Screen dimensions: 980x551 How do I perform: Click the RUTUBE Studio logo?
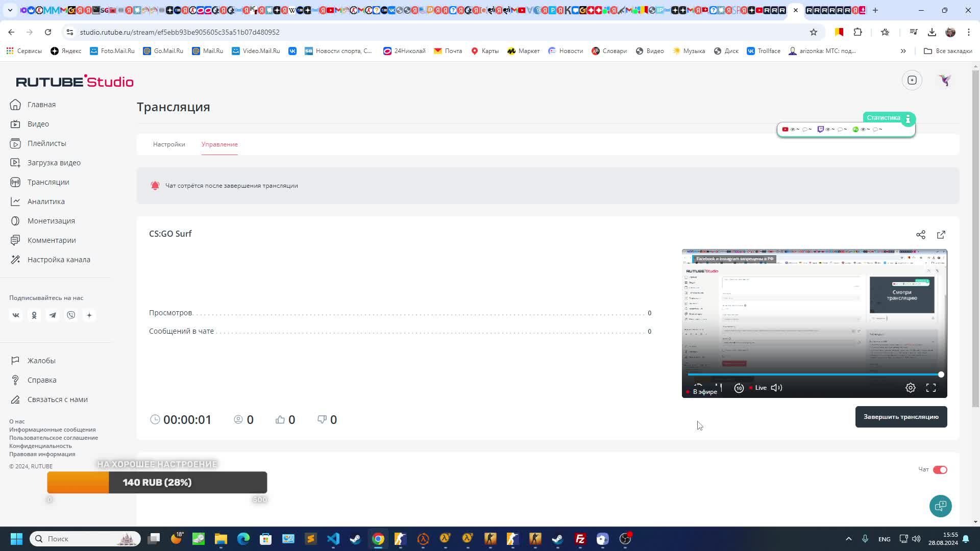(75, 81)
